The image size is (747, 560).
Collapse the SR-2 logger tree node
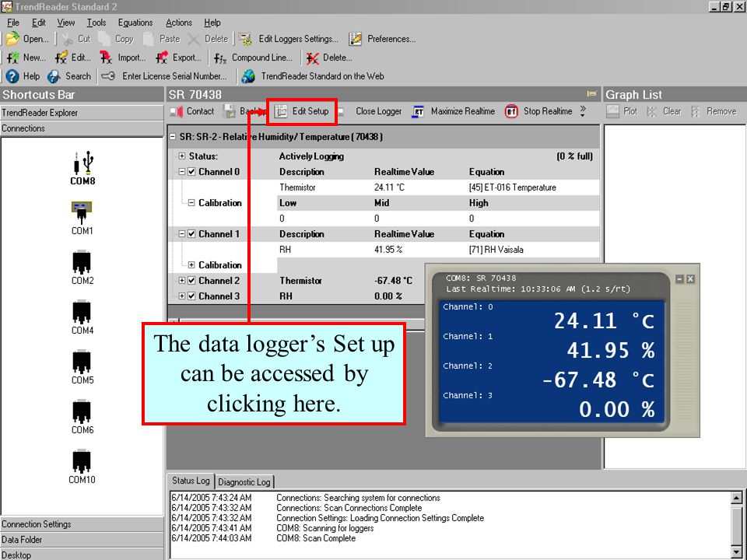point(173,137)
